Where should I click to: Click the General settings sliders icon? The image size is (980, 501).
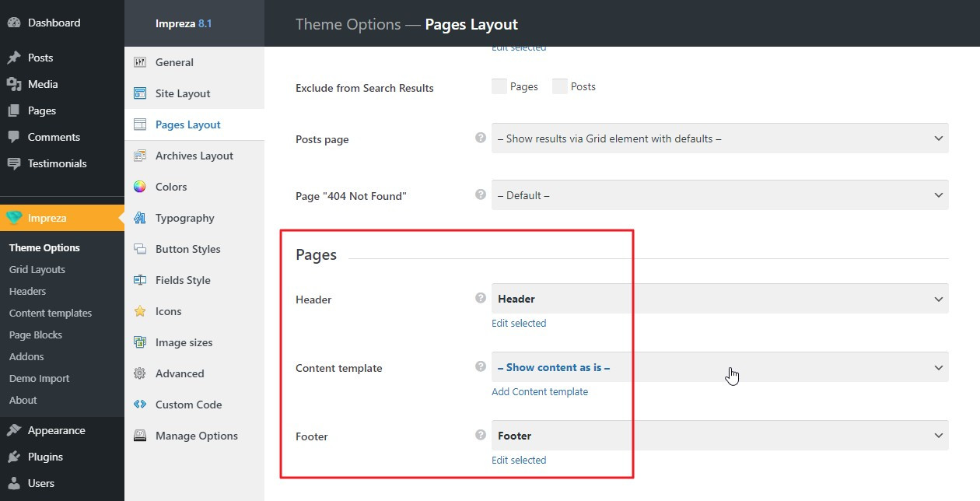tap(140, 62)
